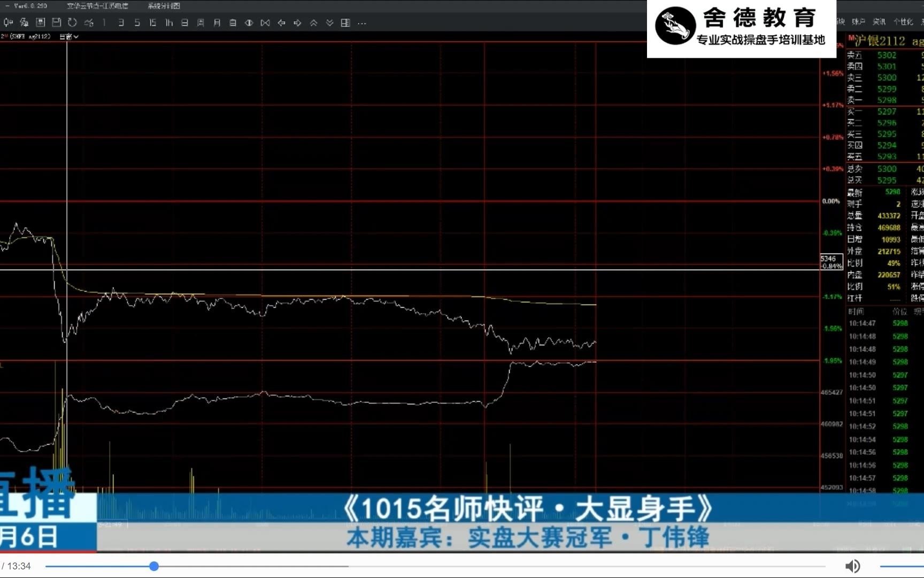Open the 账户 menu
This screenshot has width=924, height=578.
[x=858, y=21]
